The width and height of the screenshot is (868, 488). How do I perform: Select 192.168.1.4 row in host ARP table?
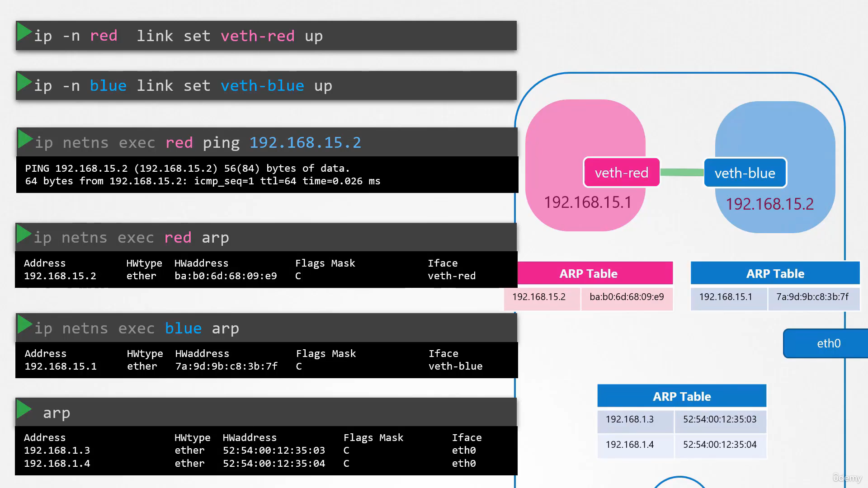tap(682, 446)
